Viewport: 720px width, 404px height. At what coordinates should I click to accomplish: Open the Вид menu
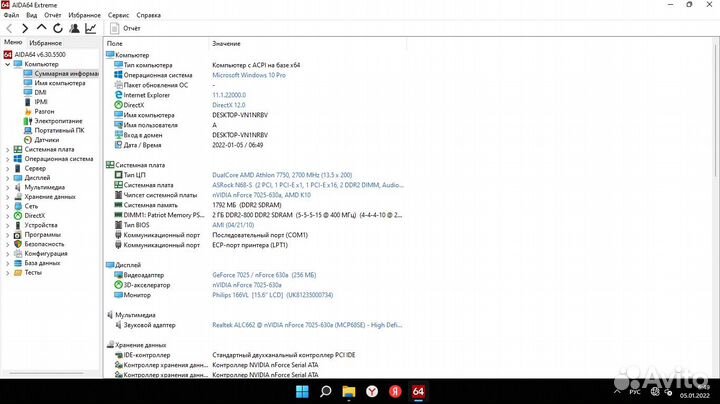tap(32, 15)
